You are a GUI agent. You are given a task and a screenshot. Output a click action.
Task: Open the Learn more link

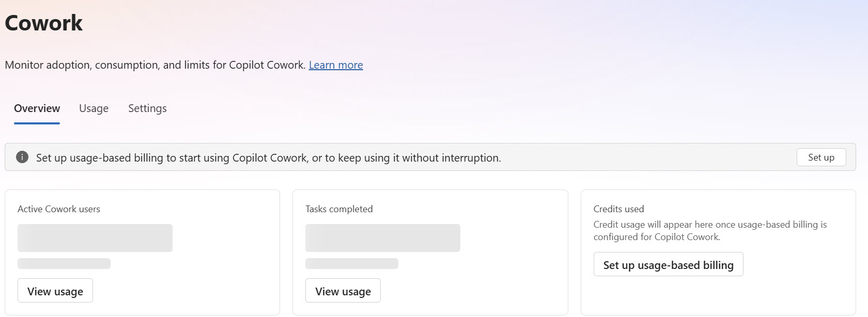pyautogui.click(x=336, y=65)
